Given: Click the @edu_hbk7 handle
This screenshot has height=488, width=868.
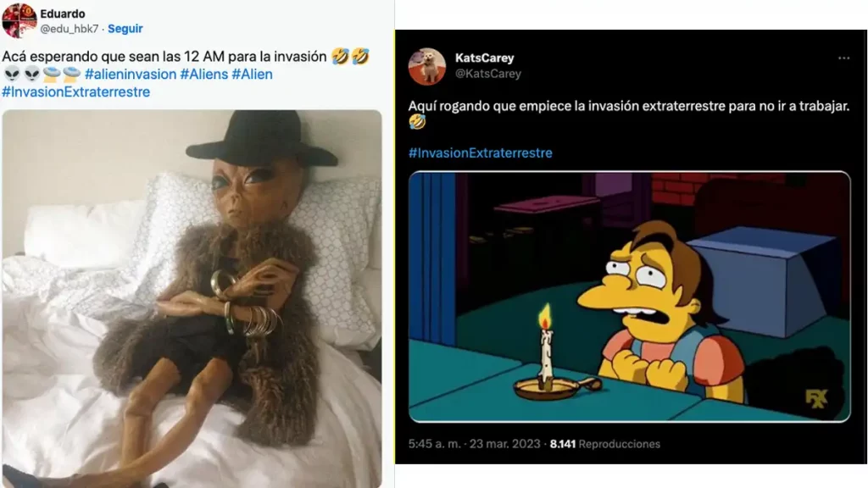Looking at the screenshot, I should (70, 29).
